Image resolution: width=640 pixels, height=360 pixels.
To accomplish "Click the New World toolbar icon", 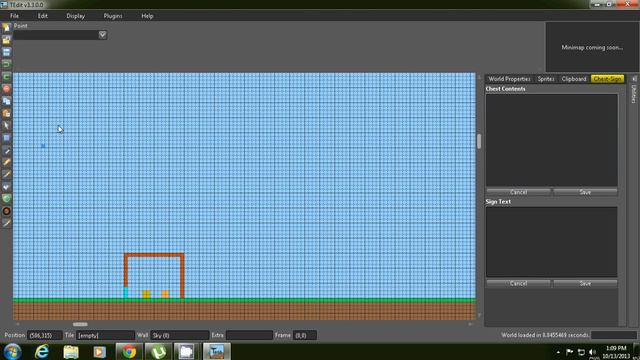I will pos(6,28).
